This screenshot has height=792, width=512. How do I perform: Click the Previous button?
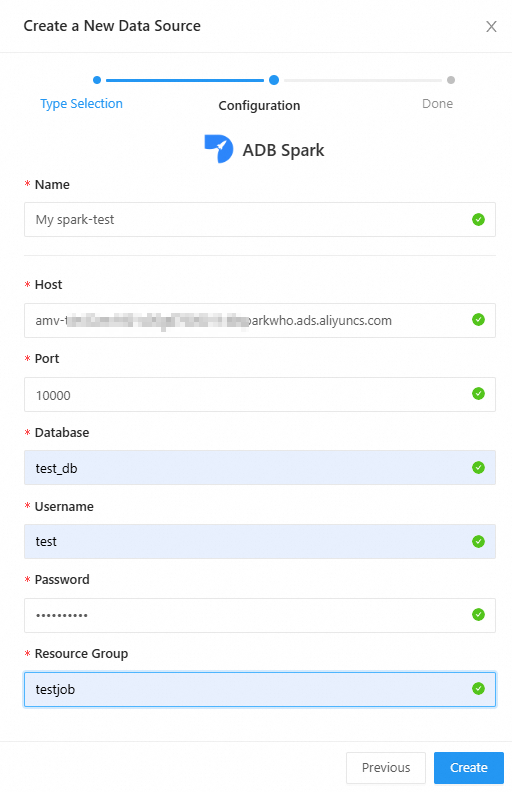[x=386, y=768]
